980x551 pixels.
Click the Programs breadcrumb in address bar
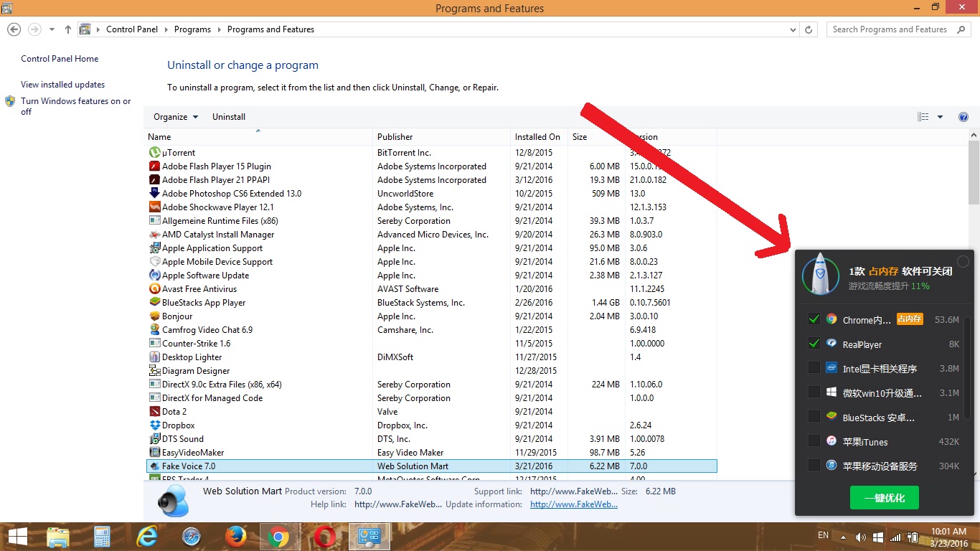click(192, 29)
